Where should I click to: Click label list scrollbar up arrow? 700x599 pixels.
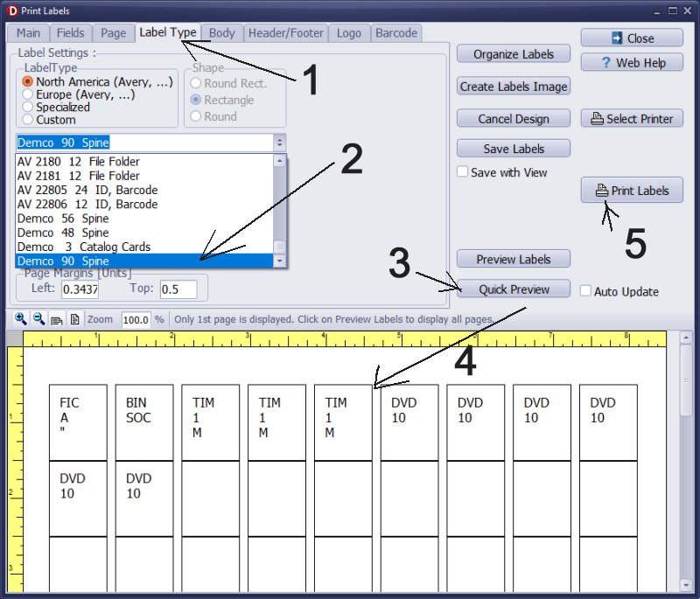(279, 161)
